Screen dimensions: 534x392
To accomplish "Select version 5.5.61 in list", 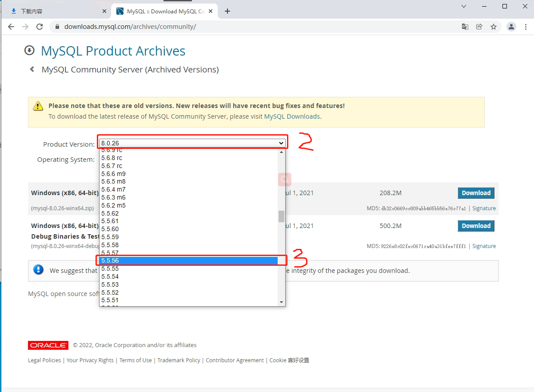I will pyautogui.click(x=189, y=221).
